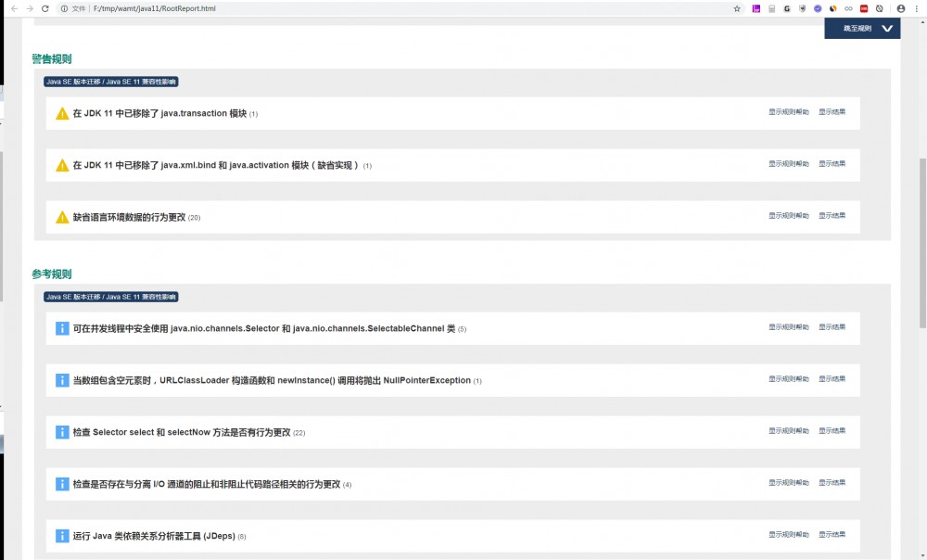The width and height of the screenshot is (927, 560).
Task: Click the info icon beside the JDeps rule
Action: click(62, 535)
